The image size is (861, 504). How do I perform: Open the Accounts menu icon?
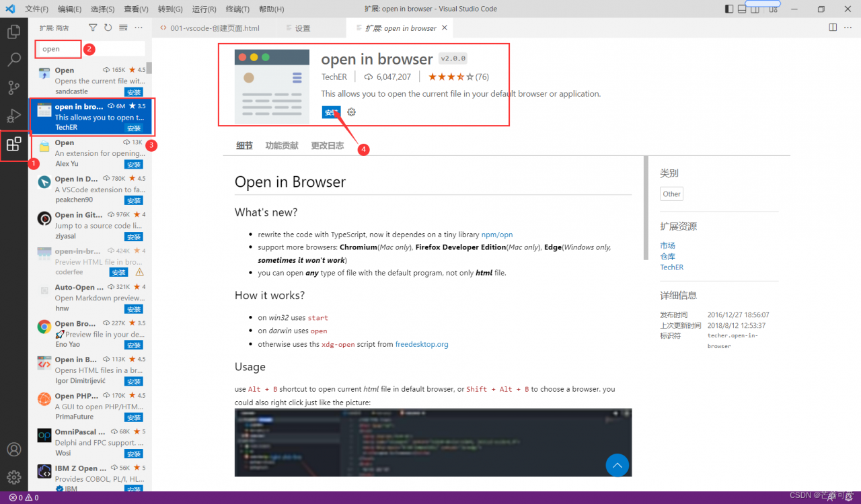(13, 450)
